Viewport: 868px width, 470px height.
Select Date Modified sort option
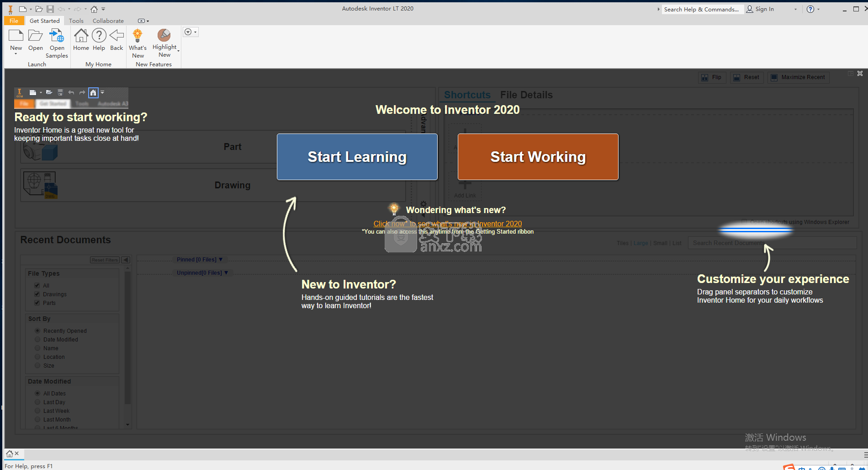click(x=37, y=339)
